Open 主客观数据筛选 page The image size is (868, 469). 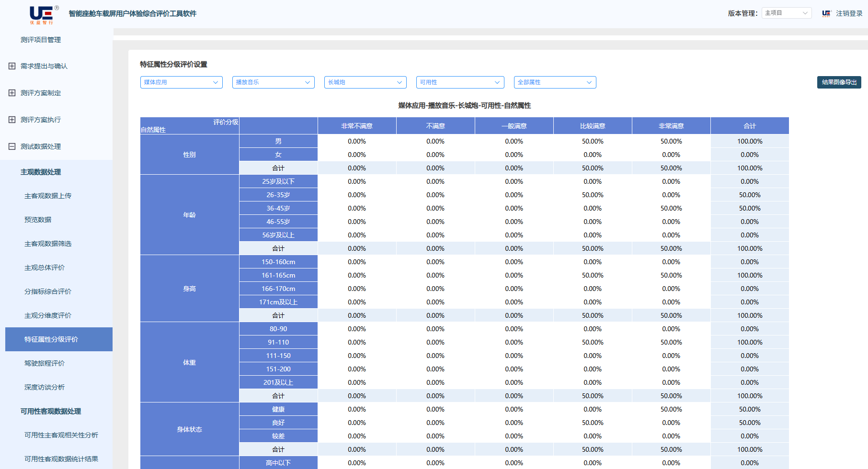point(48,244)
